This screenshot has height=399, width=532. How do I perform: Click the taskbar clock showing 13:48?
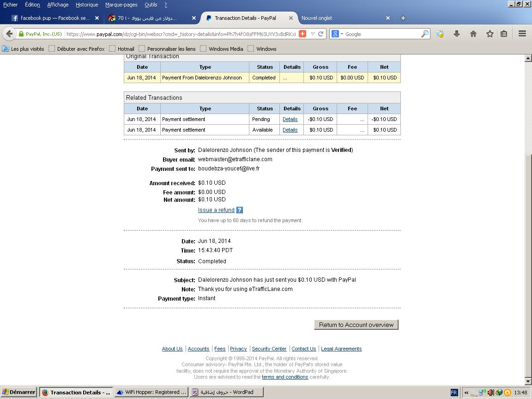[x=520, y=393]
